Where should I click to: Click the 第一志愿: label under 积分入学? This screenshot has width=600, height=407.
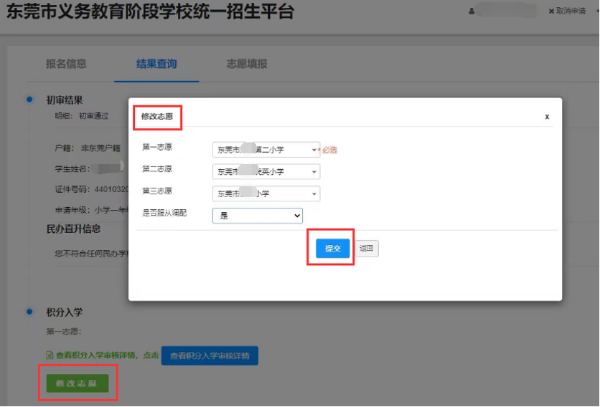pos(64,331)
